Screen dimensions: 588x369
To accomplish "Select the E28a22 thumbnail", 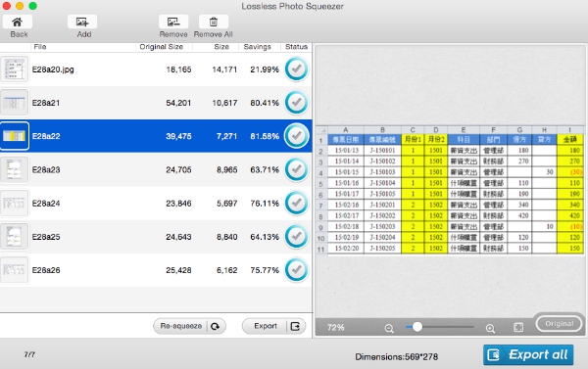I will [15, 136].
